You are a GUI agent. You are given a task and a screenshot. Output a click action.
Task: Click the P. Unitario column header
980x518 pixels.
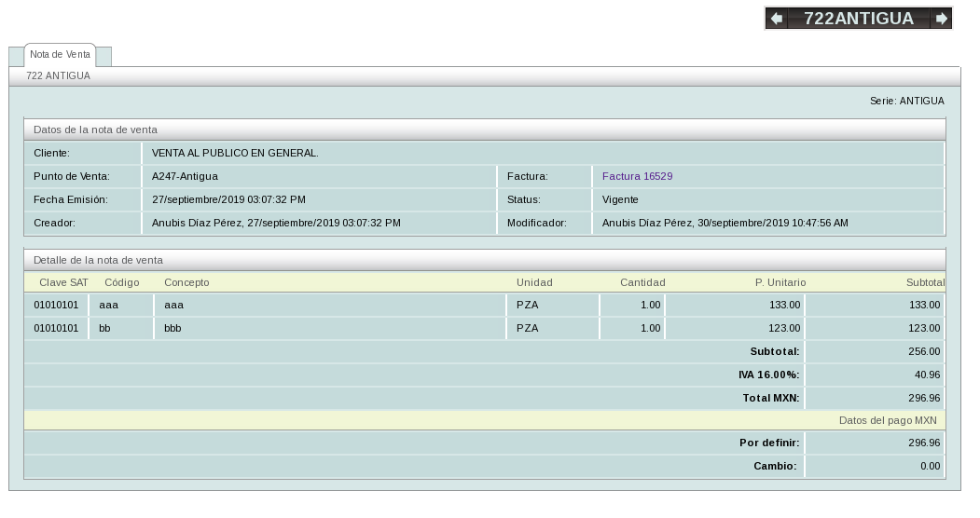point(780,282)
